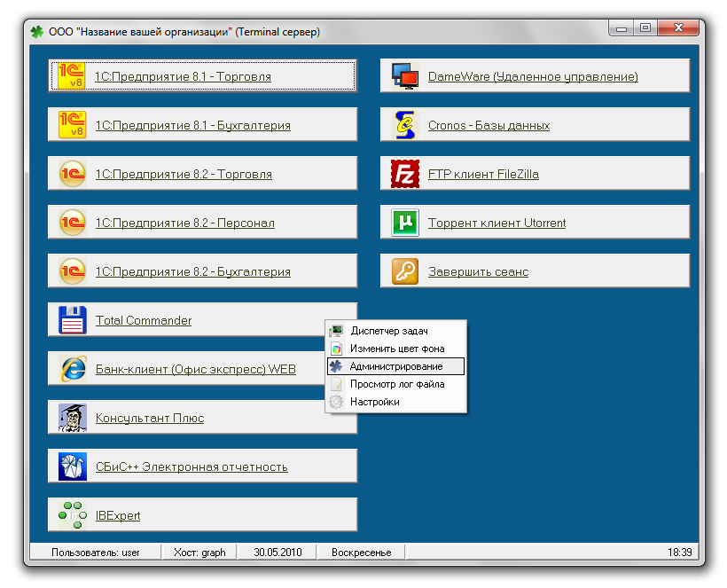This screenshot has width=727, height=588.
Task: Click the Total Commander floppy disk icon
Action: coord(73,320)
